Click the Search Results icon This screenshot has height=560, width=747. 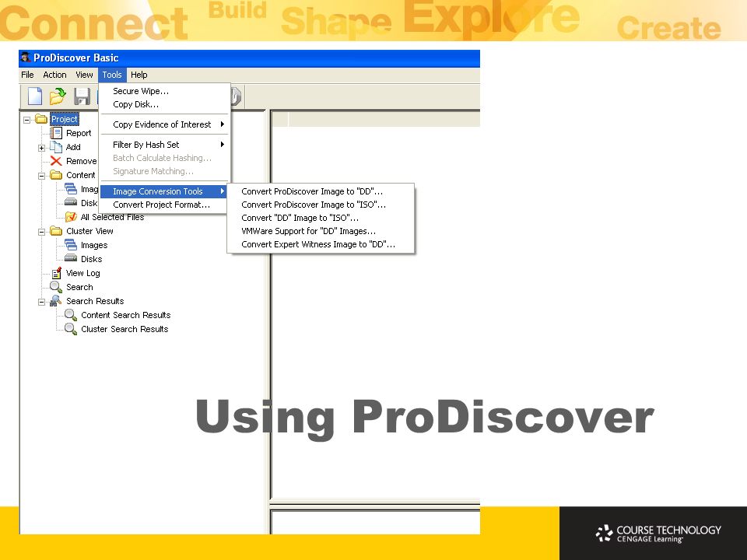tap(56, 300)
